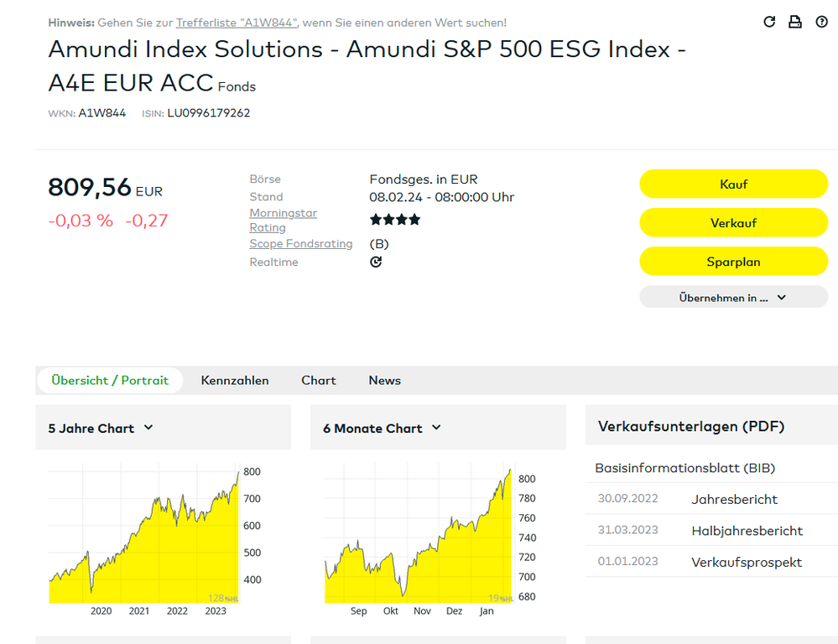Click the refresh icon at top right
Image resolution: width=838 pixels, height=644 pixels.
tap(769, 22)
